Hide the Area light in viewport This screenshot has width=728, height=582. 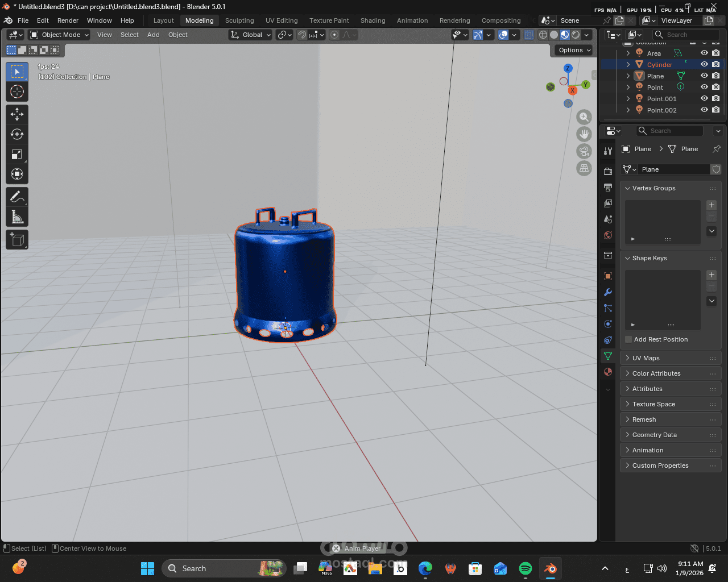(704, 53)
